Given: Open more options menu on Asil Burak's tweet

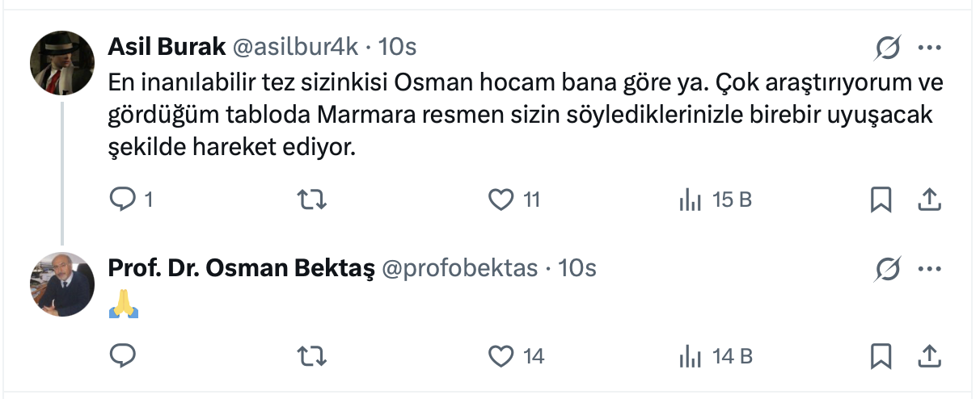Looking at the screenshot, I should (929, 49).
